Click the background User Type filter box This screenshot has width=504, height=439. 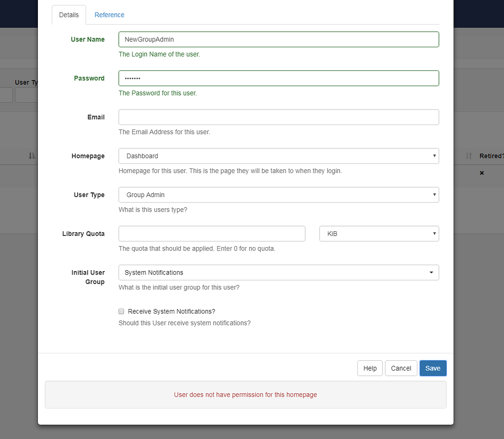point(27,95)
